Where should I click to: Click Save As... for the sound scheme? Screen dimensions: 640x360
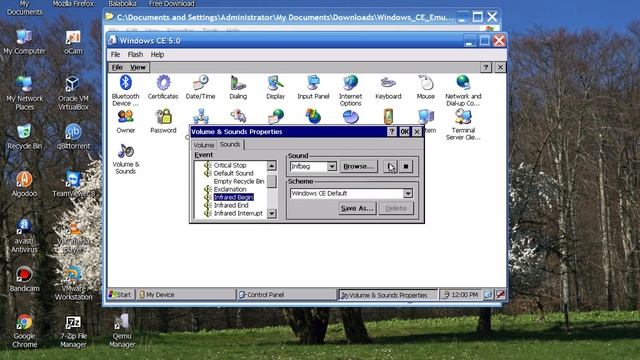(357, 208)
